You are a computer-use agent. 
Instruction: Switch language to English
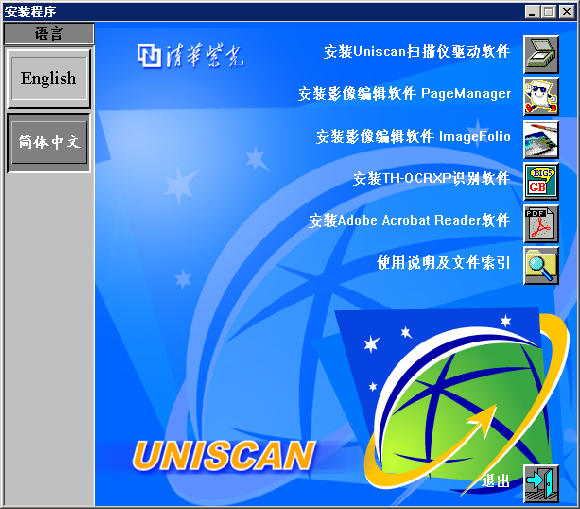(49, 78)
